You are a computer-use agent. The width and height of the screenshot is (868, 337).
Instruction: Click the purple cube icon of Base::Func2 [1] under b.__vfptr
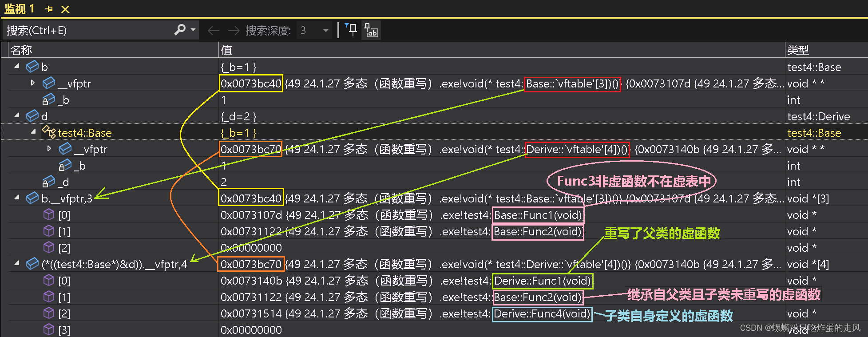pyautogui.click(x=49, y=231)
